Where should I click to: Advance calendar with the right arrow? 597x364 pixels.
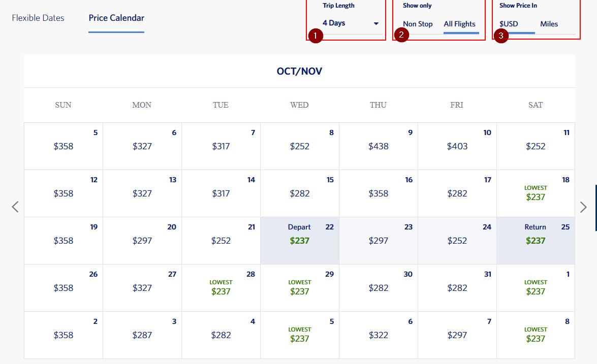583,207
